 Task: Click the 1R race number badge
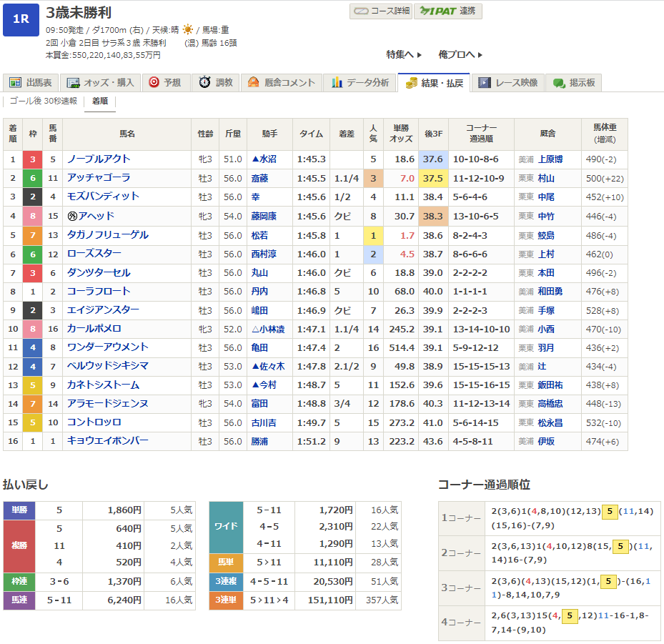coord(21,19)
